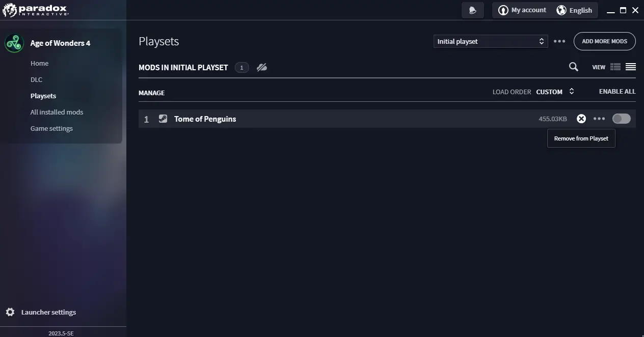Open Game settings
The width and height of the screenshot is (644, 337).
point(51,129)
